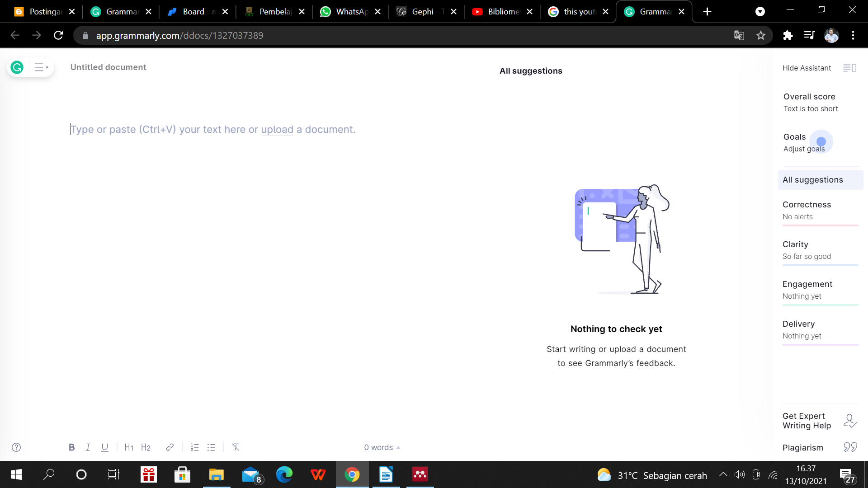Open a new browser tab
The width and height of the screenshot is (868, 488).
[x=708, y=12]
